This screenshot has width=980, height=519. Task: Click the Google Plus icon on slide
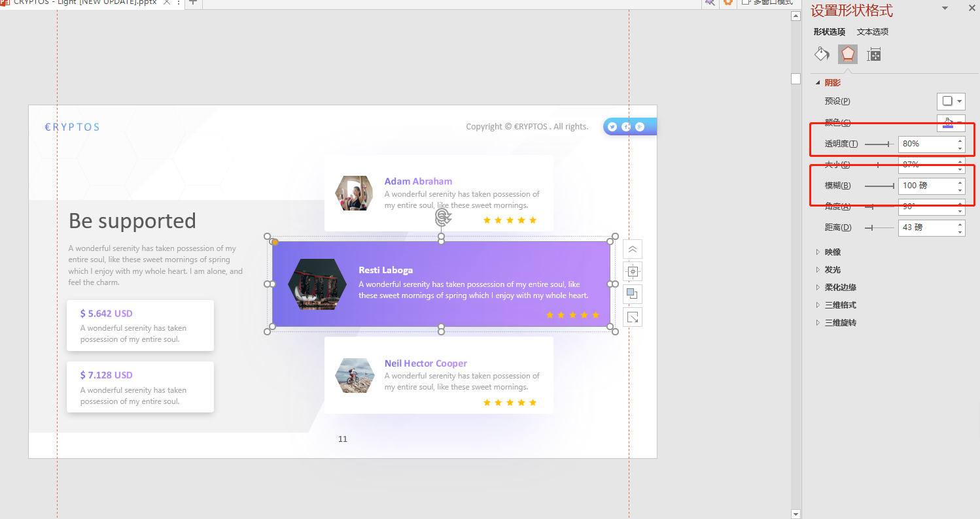click(x=640, y=127)
